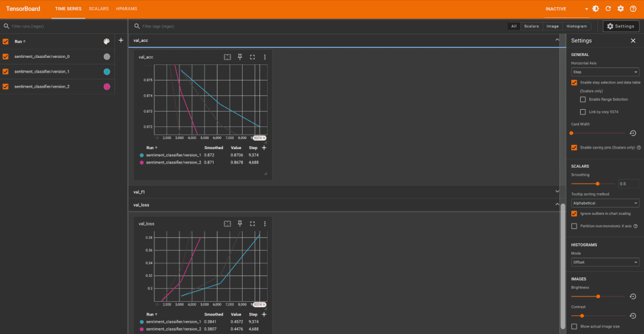The height and width of the screenshot is (334, 644).
Task: Enable Range Selection checkbox
Action: pos(583,100)
